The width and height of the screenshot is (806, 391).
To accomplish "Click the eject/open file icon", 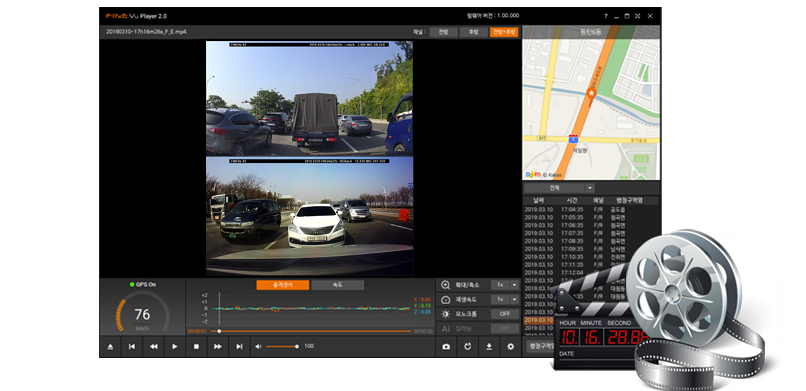I will [110, 347].
